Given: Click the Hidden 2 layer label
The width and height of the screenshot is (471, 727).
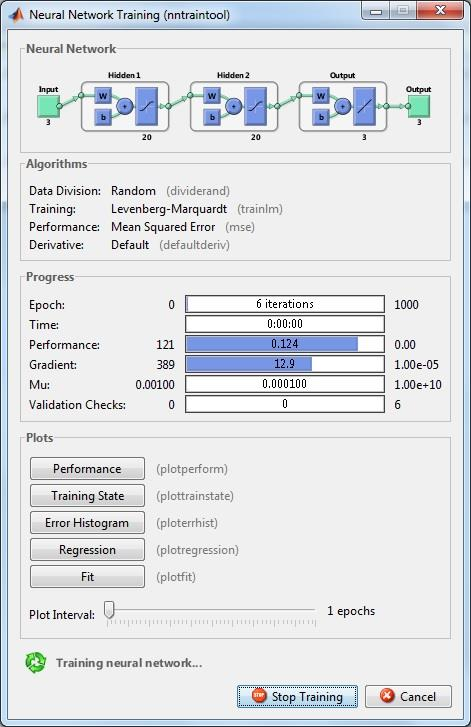Looking at the screenshot, I should point(233,75).
